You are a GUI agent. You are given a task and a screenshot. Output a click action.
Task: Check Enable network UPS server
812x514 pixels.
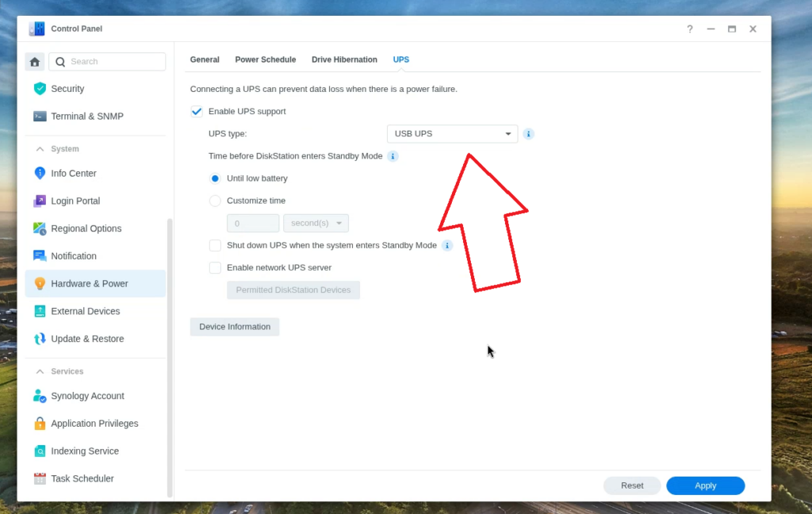(215, 267)
